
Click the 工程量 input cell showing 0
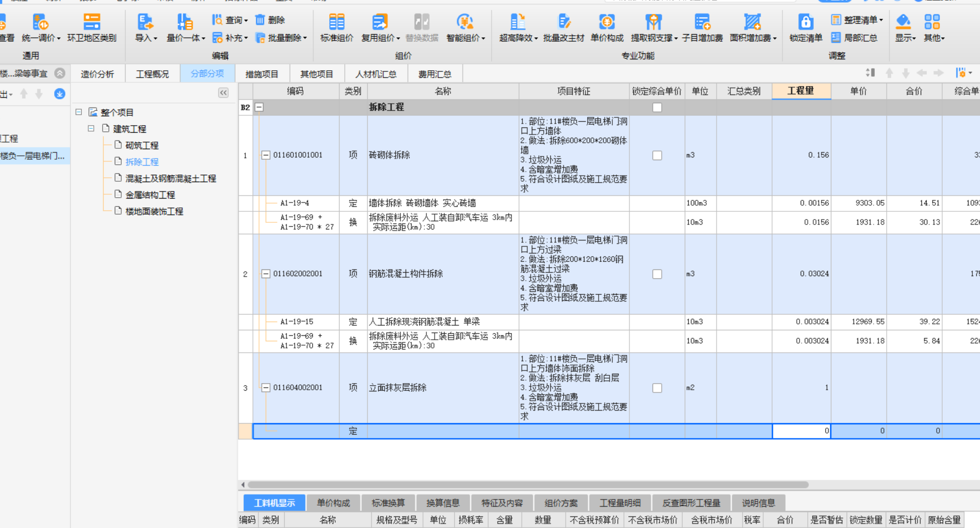pyautogui.click(x=801, y=431)
